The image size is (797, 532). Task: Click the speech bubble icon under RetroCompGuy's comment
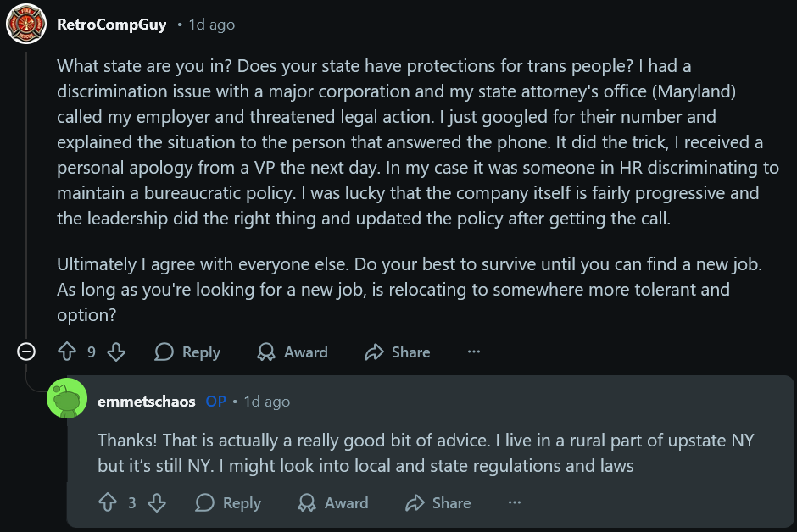click(164, 352)
